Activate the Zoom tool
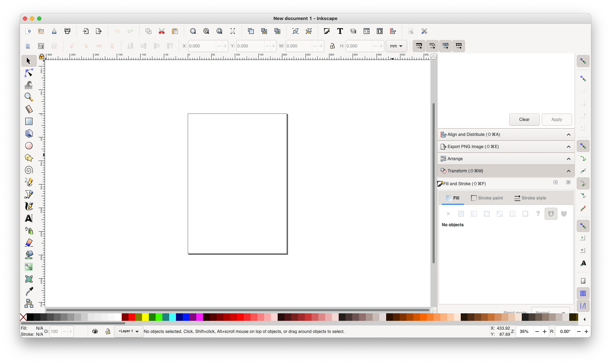The image size is (611, 364). [29, 97]
